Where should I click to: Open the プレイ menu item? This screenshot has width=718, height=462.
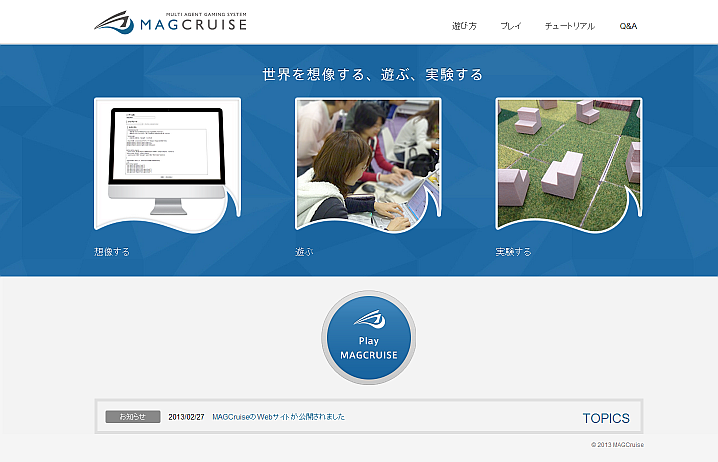point(511,26)
